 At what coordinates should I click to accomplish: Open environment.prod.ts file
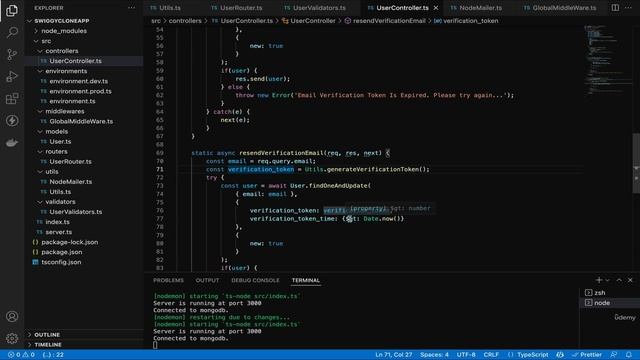(80, 91)
